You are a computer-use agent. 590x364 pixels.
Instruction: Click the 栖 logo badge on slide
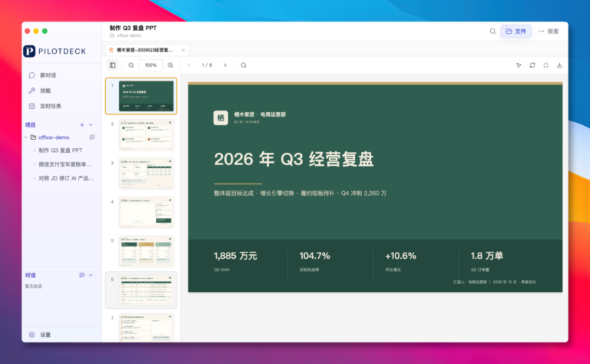coord(221,117)
